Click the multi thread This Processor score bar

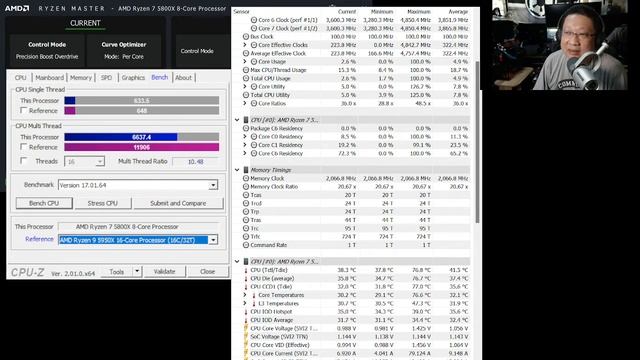tap(142, 137)
